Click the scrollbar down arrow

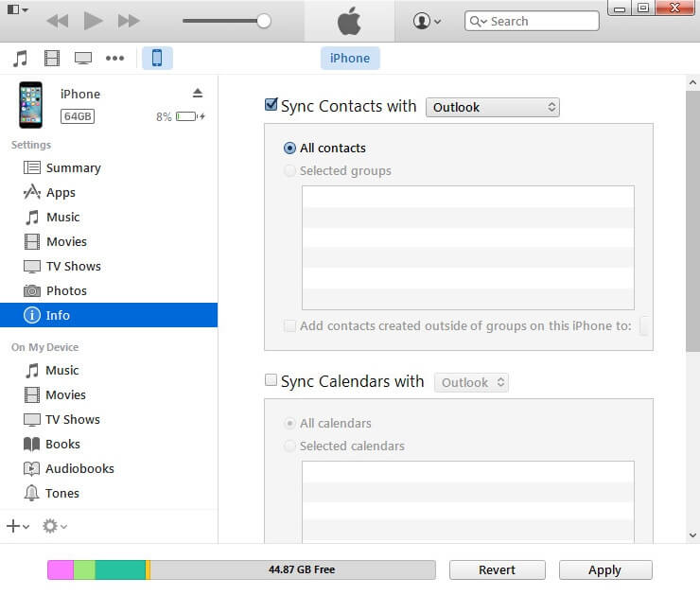(692, 534)
